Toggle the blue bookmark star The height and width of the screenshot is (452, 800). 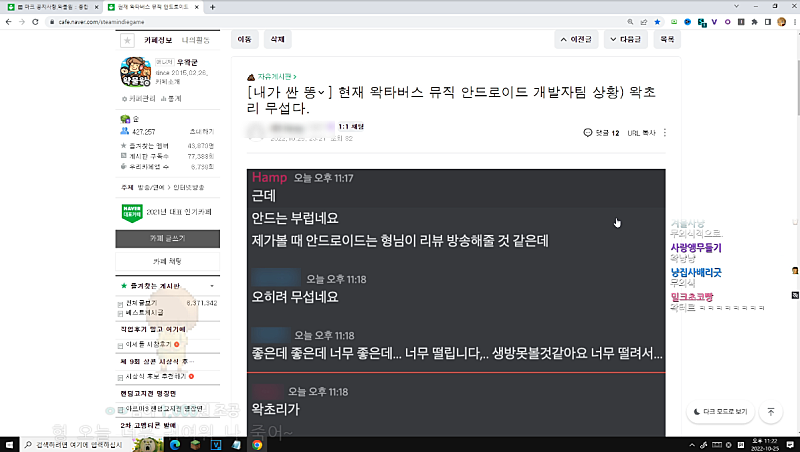[657, 22]
